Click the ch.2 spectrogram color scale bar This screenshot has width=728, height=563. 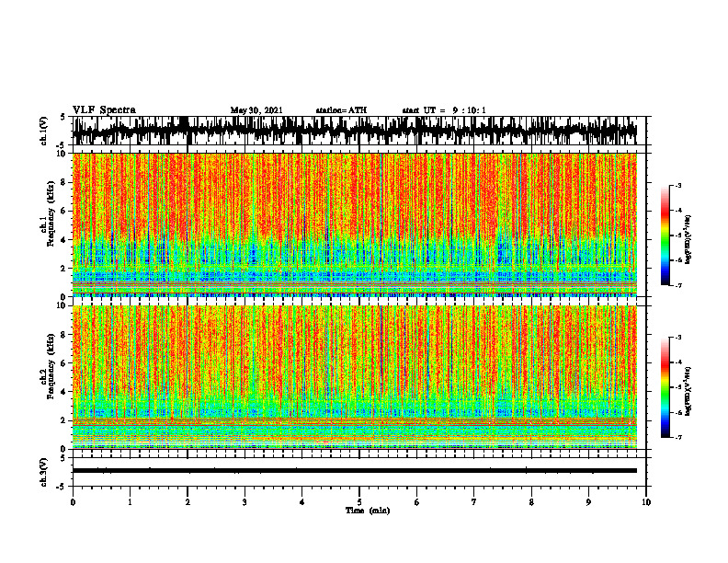tap(665, 387)
